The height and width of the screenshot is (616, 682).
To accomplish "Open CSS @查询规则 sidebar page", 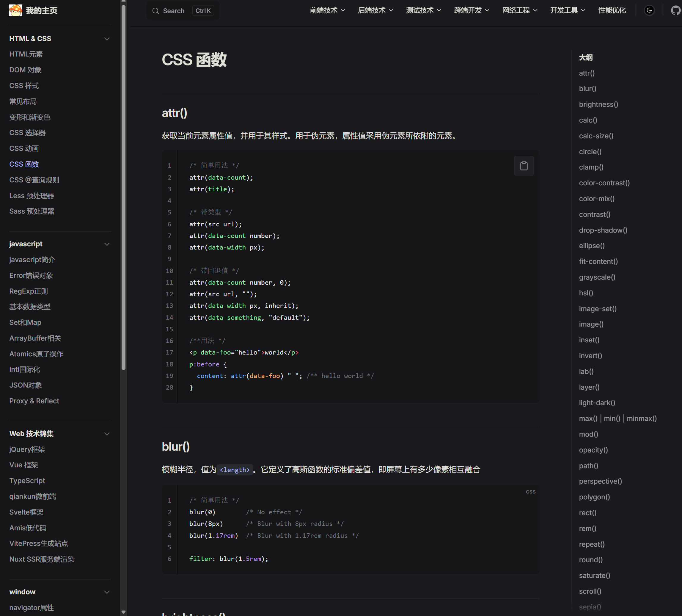I will coord(34,180).
